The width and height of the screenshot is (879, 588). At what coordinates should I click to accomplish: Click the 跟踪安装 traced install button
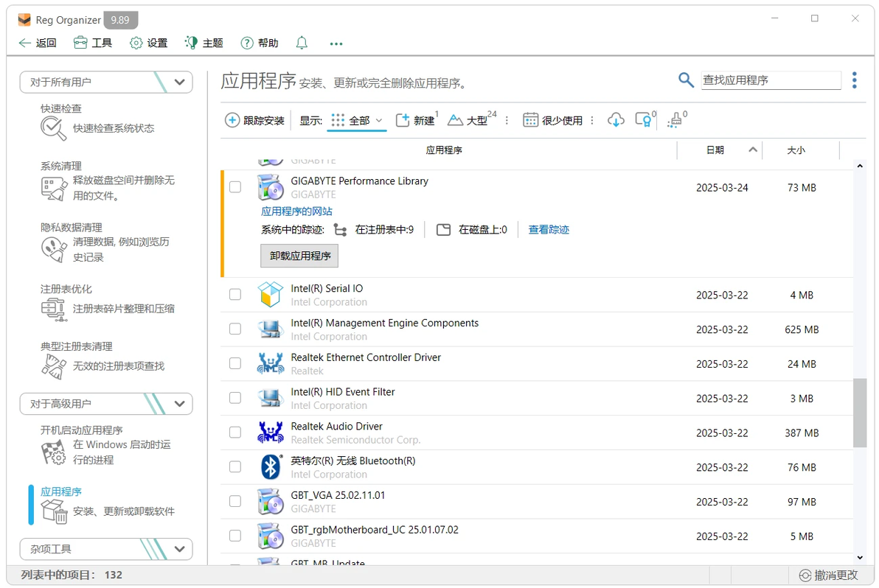(x=255, y=120)
